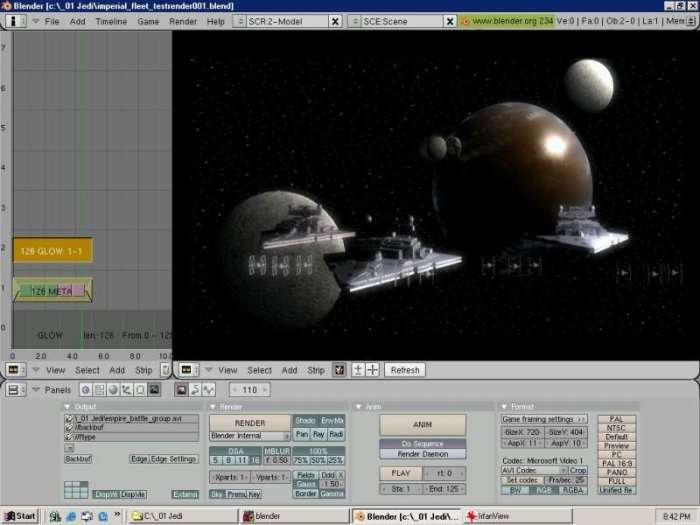Click the lock icon in left sequence header
Viewport: 700px width, 525px height.
point(166,370)
